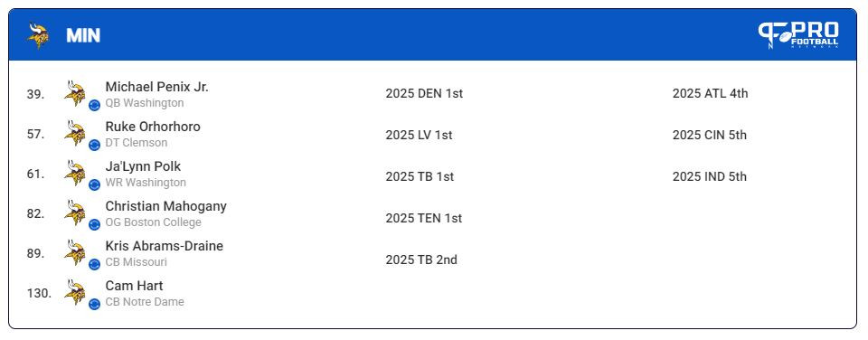Click the Vikings icon beside Michael Penix Jr.
The image size is (868, 340).
75,93
